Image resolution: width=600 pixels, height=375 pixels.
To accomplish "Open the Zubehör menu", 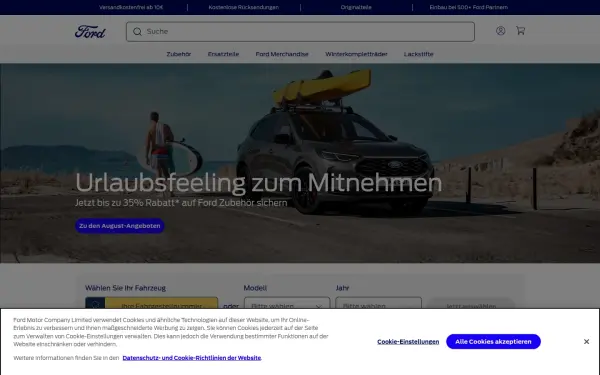I will point(179,54).
